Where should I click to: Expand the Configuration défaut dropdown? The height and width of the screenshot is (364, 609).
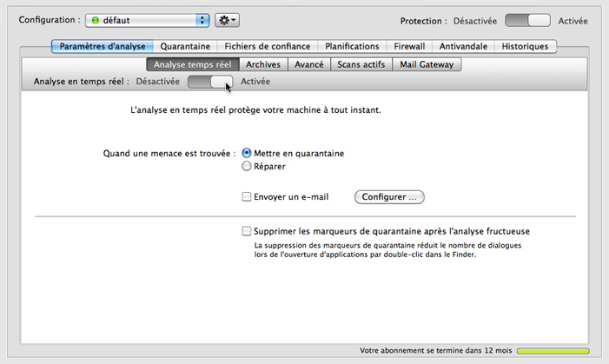pyautogui.click(x=148, y=20)
